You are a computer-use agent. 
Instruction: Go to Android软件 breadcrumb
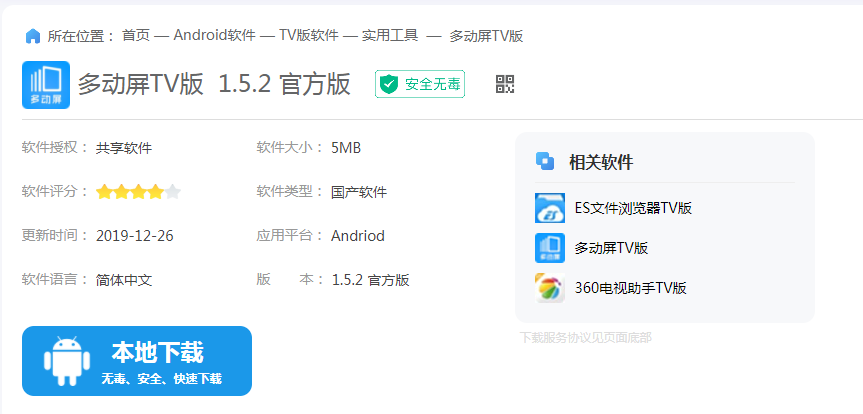pos(215,36)
